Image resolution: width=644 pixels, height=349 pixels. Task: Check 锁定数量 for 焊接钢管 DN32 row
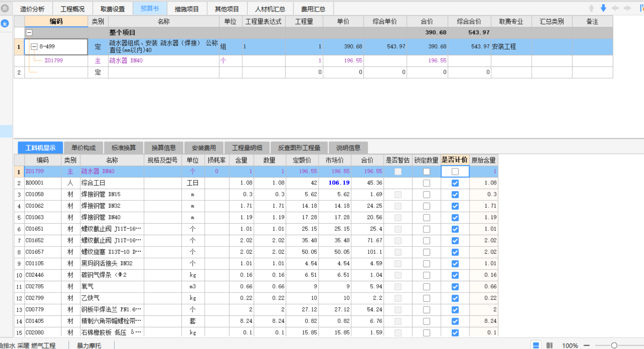tap(427, 206)
